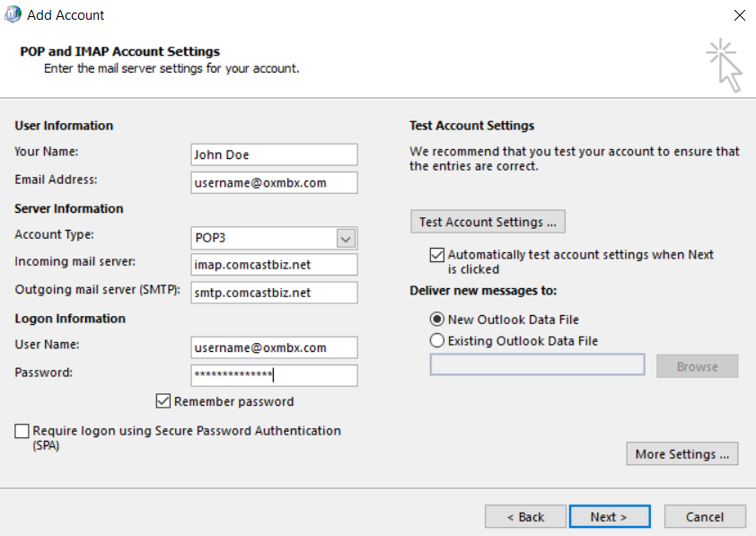Click the Browse button for data file
This screenshot has width=756, height=536.
pos(697,365)
